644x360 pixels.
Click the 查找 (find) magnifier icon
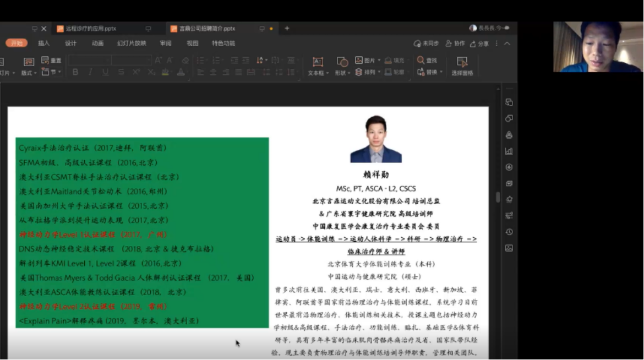pyautogui.click(x=421, y=60)
